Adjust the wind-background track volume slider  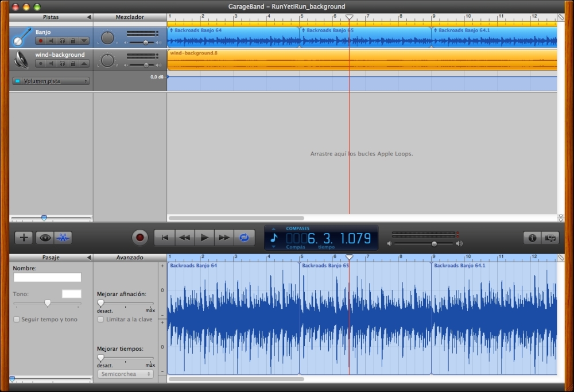146,65
